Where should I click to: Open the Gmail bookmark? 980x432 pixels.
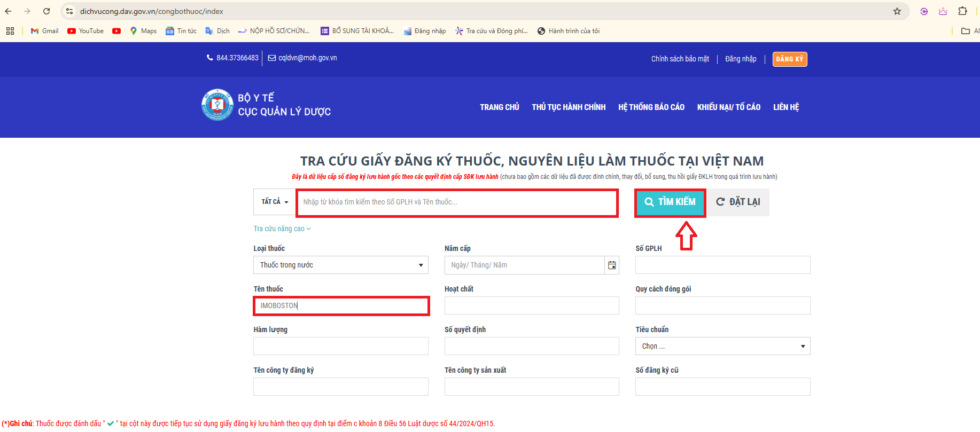coord(45,31)
